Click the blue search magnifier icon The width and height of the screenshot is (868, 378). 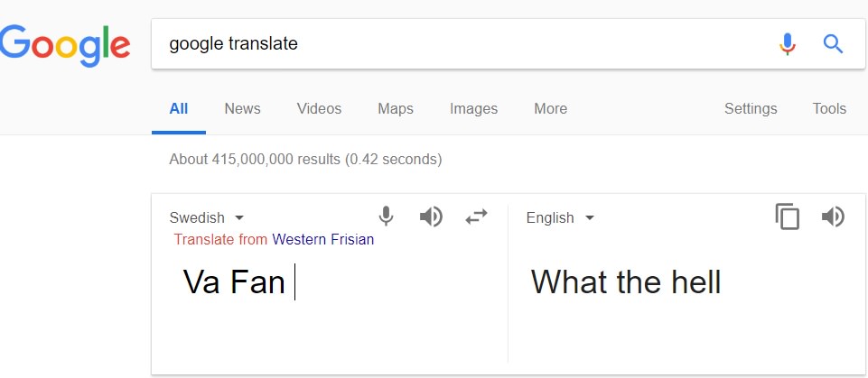pyautogui.click(x=833, y=43)
